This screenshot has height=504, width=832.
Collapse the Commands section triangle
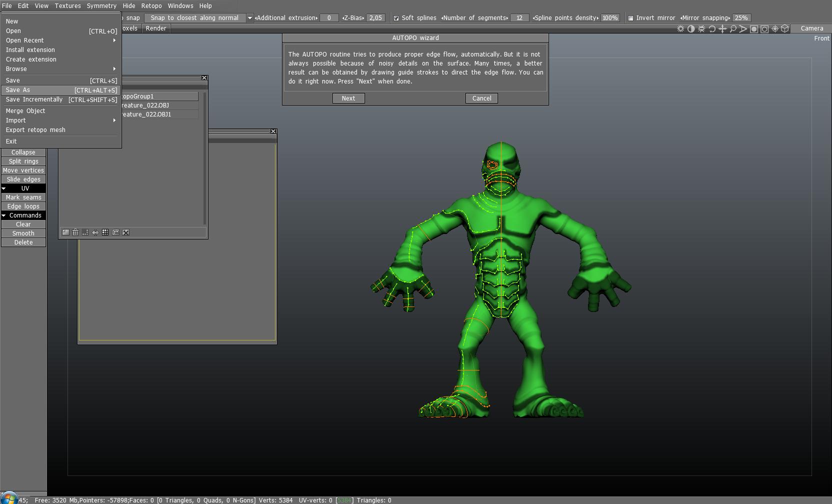point(4,215)
